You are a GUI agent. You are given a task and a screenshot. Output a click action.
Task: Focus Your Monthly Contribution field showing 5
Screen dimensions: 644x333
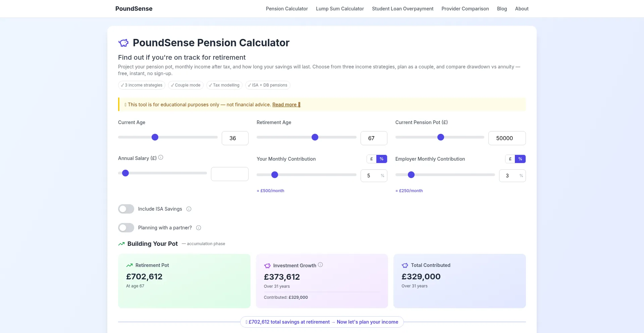coord(374,176)
